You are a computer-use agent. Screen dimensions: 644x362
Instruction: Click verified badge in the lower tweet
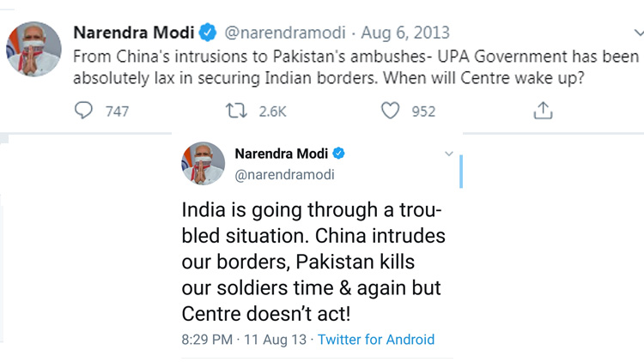click(x=339, y=154)
